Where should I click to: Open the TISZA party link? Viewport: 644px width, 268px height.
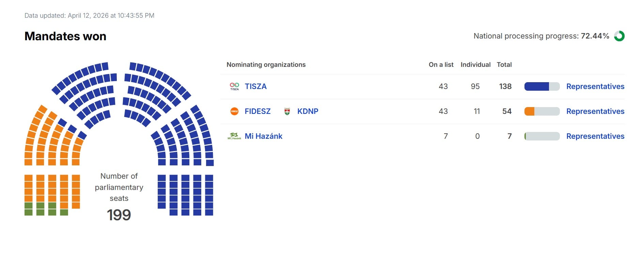255,87
